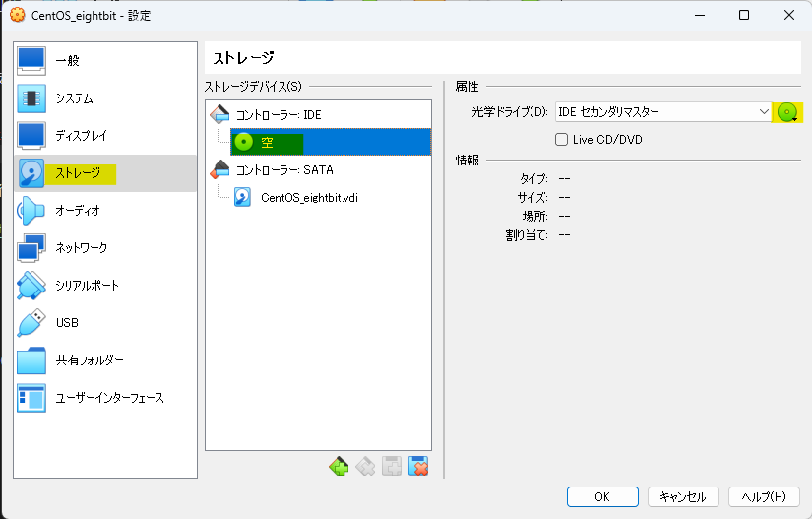Select the システム chip icon

31,98
